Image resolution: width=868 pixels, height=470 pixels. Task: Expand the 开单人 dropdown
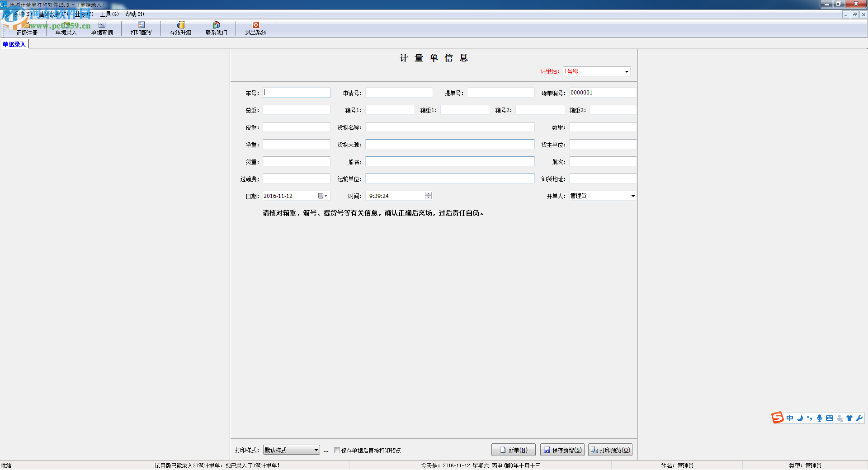633,196
